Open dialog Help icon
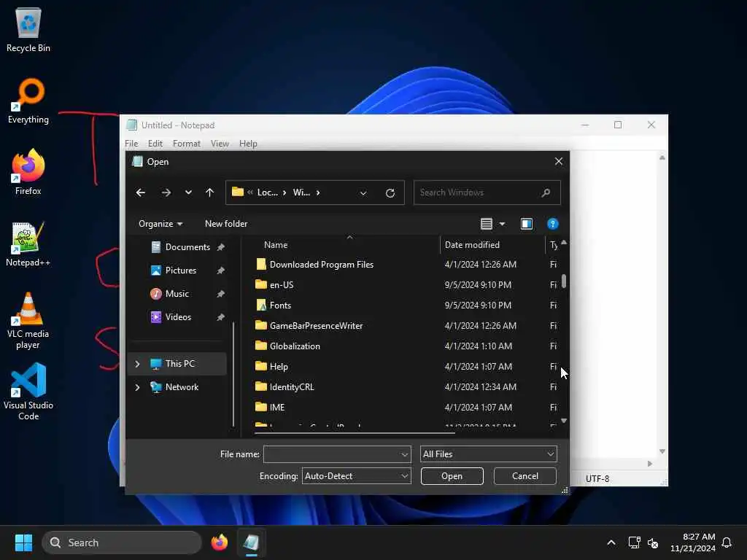747x560 pixels. pyautogui.click(x=553, y=224)
